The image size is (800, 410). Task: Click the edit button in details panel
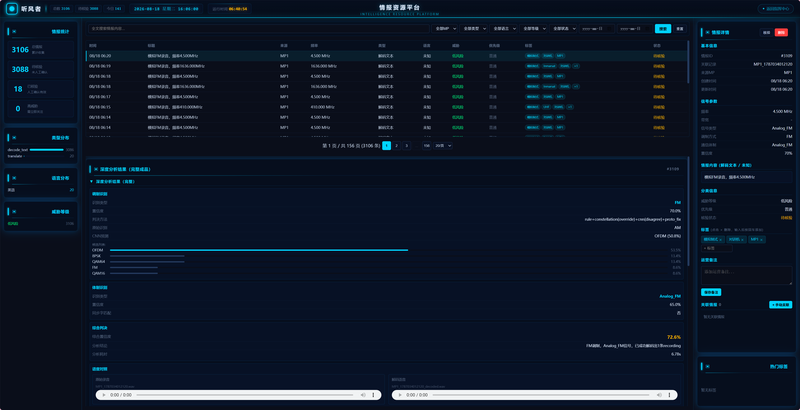[x=766, y=33]
